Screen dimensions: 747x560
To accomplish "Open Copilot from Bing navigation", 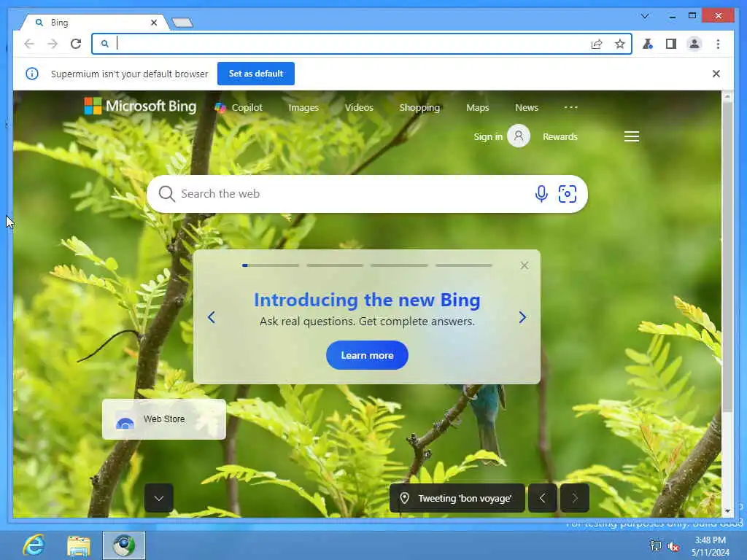I will pyautogui.click(x=239, y=108).
